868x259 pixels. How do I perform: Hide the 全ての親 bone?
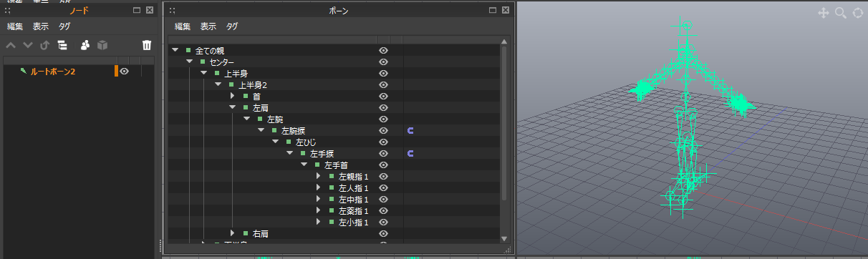tap(383, 51)
